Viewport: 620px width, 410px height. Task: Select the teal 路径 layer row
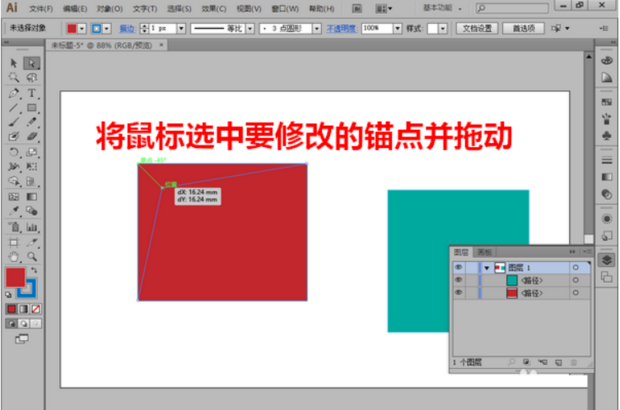click(522, 280)
